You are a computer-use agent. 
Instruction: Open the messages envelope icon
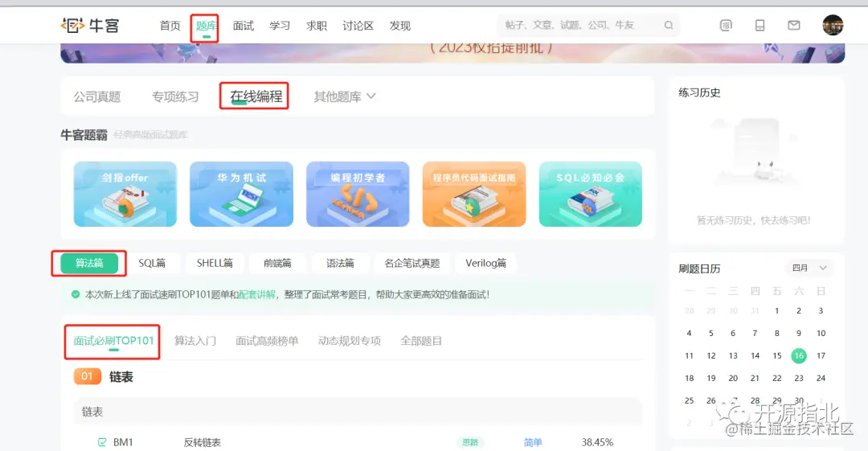pos(794,26)
